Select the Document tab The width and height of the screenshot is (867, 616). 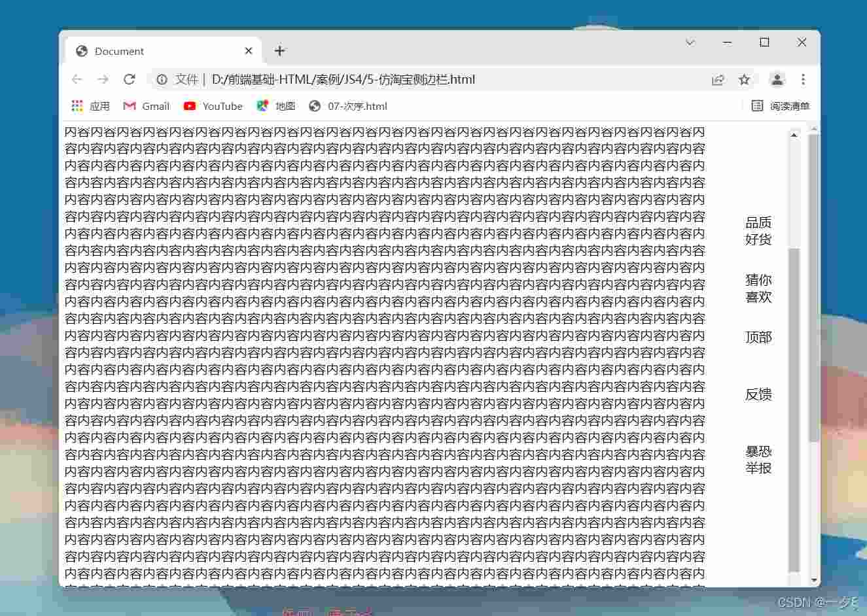coord(164,50)
